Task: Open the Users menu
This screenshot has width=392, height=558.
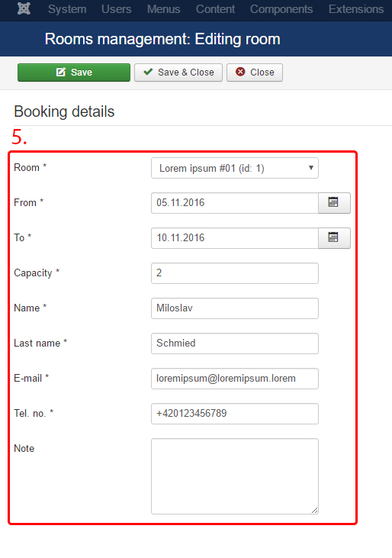Action: pyautogui.click(x=116, y=9)
